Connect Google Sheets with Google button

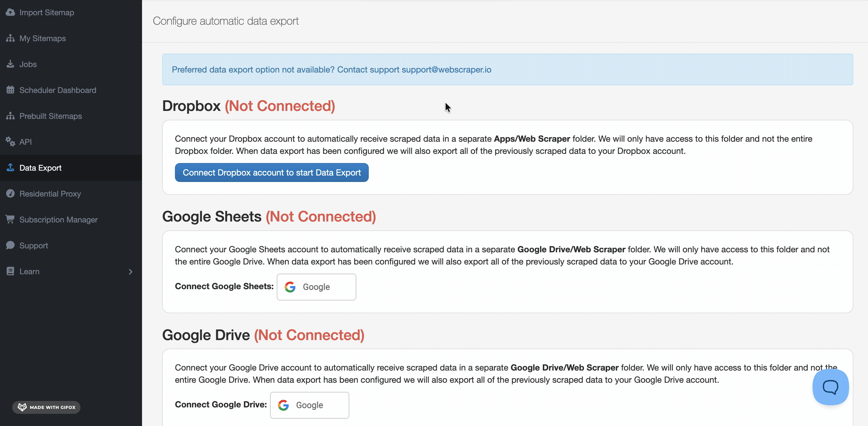coord(316,287)
